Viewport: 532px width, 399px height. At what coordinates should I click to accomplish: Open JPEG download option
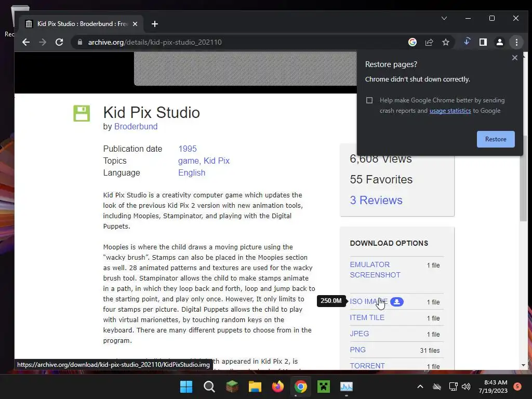click(360, 334)
